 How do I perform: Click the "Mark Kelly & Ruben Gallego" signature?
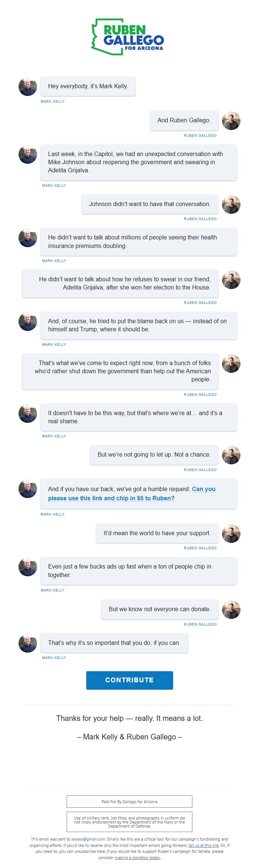pos(129,737)
